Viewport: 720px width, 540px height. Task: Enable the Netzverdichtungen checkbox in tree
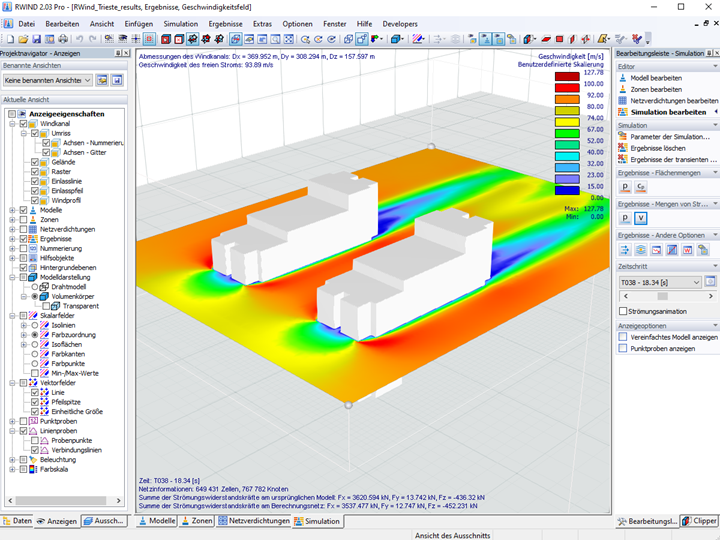23,229
